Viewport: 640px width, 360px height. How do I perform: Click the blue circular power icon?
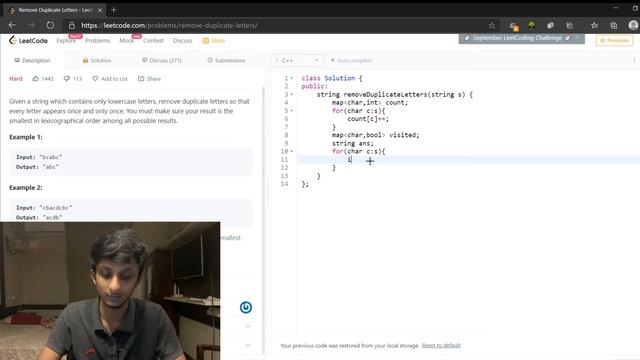(246, 307)
